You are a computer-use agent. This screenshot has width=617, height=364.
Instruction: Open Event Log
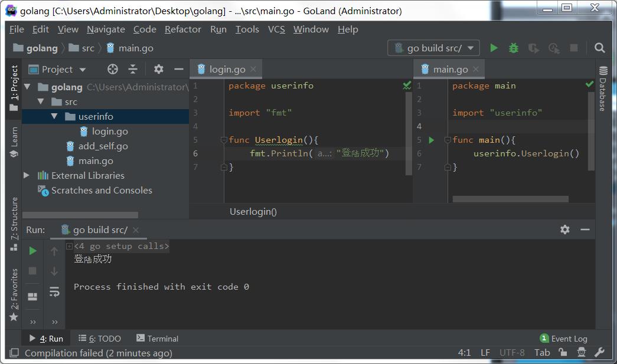(564, 339)
